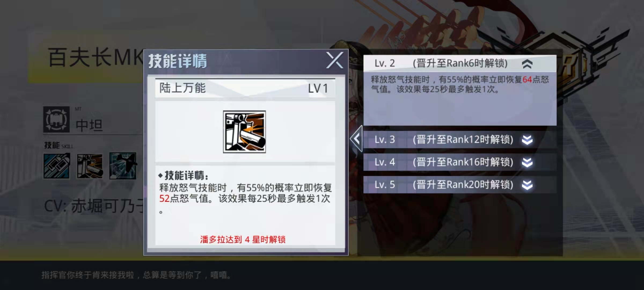This screenshot has width=644, height=290.
Task: Select the Lv. 3 Rank12 unlock row
Action: 460,140
